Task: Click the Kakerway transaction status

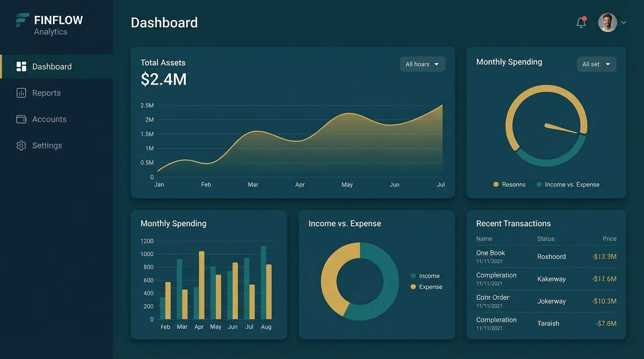Action: tap(551, 279)
